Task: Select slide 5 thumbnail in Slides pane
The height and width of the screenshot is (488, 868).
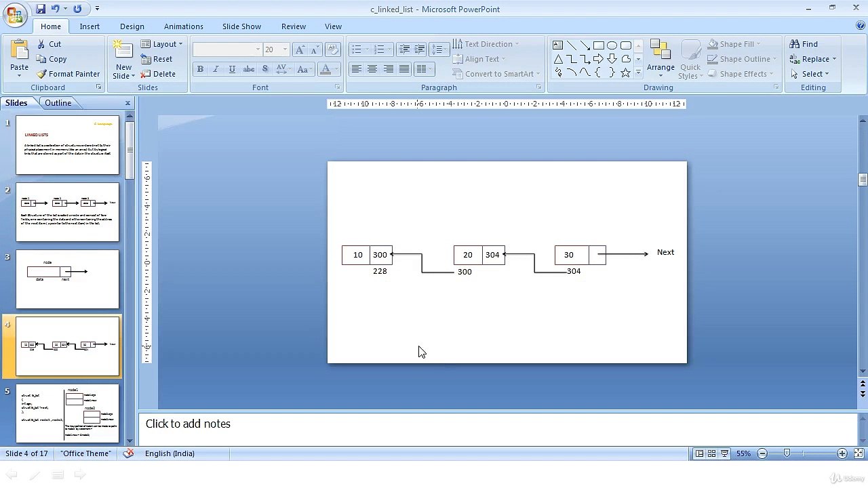Action: coord(67,413)
